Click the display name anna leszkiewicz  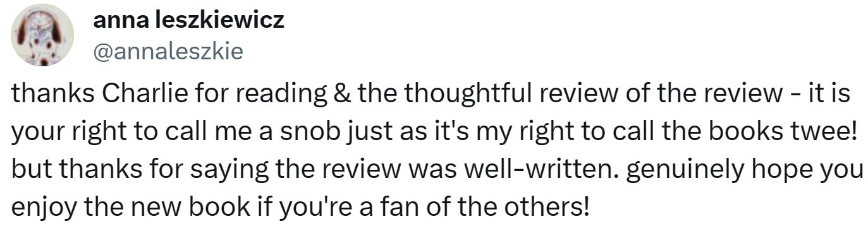(188, 22)
